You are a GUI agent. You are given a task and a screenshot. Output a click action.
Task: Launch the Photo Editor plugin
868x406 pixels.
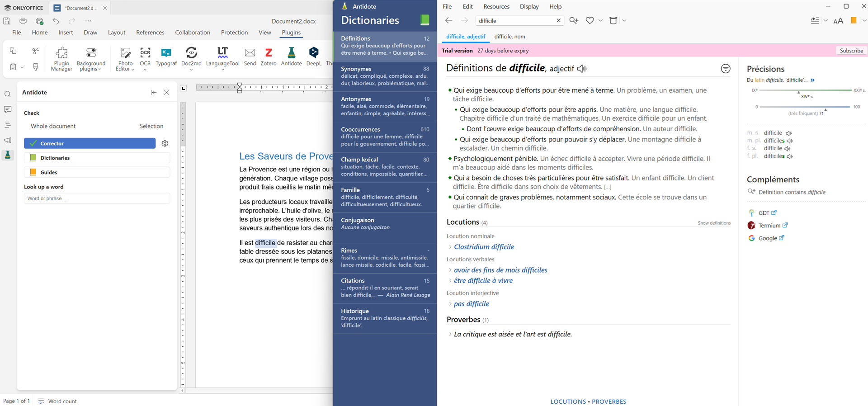pyautogui.click(x=125, y=59)
